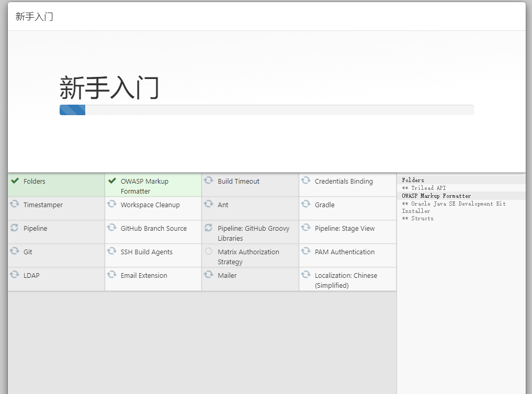Click the installation progress bar
Image resolution: width=532 pixels, height=394 pixels.
(267, 110)
